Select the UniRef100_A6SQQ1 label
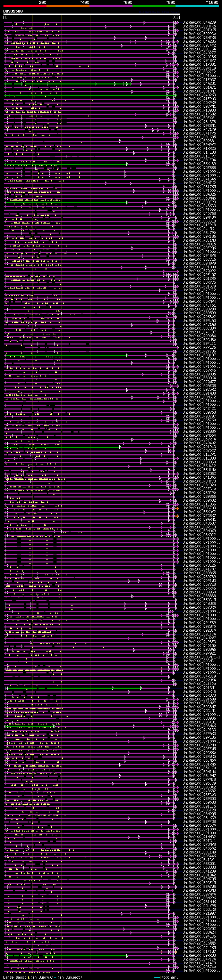 pos(199,864)
